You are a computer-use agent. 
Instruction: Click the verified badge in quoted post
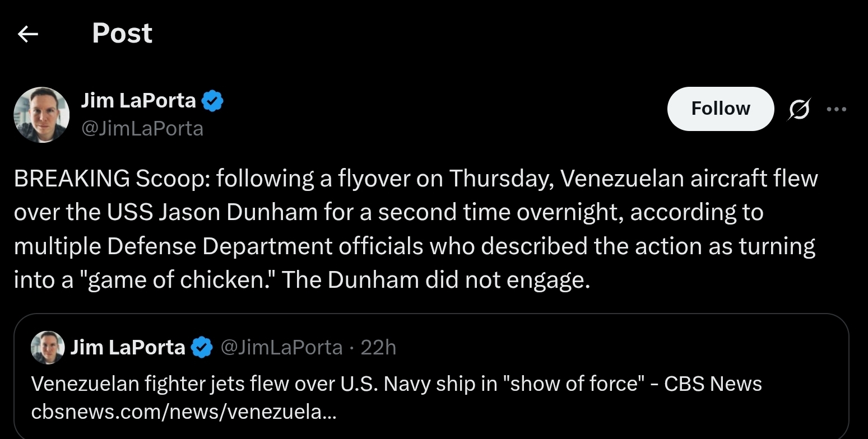pos(202,348)
